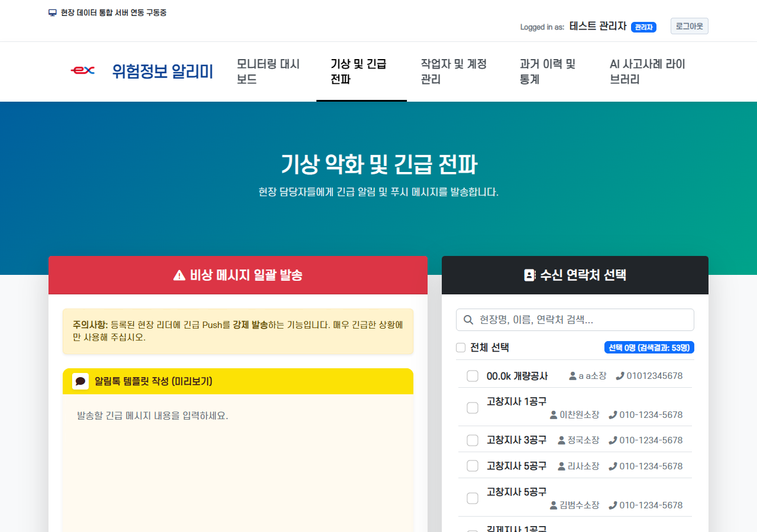Screen dimensions: 757x532
Task: Click 현장 데이터 통합 서버 연동 구동중 status
Action: pos(114,12)
